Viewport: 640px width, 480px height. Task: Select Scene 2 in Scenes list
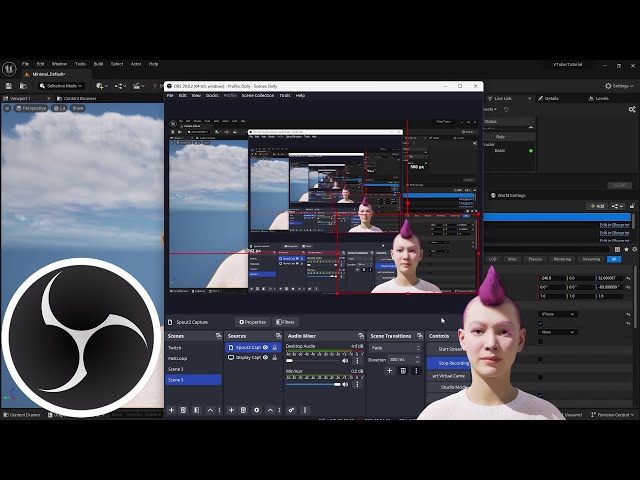[x=193, y=369]
